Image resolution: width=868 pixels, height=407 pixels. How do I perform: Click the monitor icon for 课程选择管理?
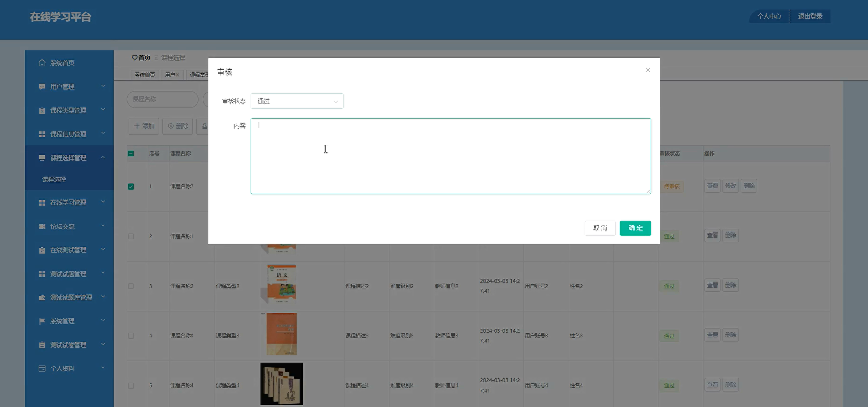42,158
